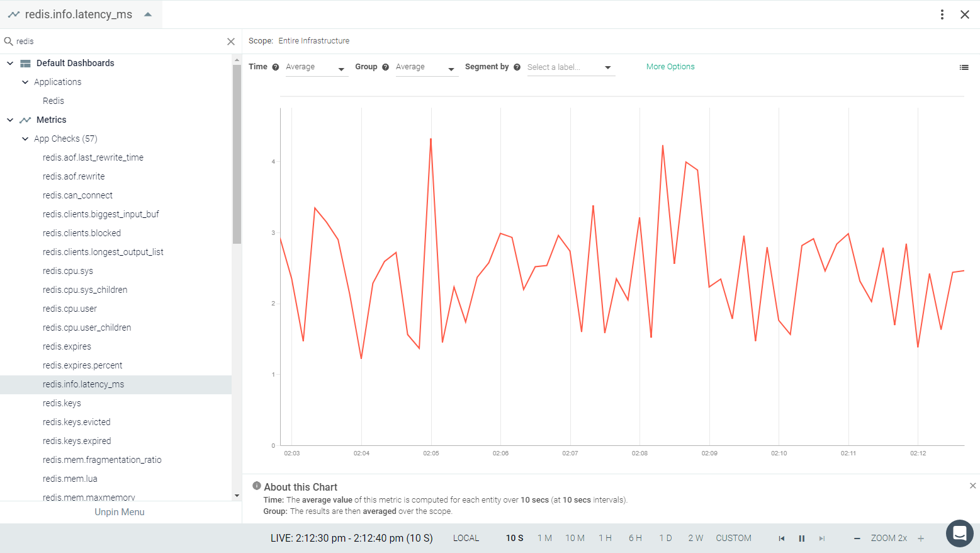Dismiss the About this Chart panel
980x553 pixels.
[x=973, y=486]
